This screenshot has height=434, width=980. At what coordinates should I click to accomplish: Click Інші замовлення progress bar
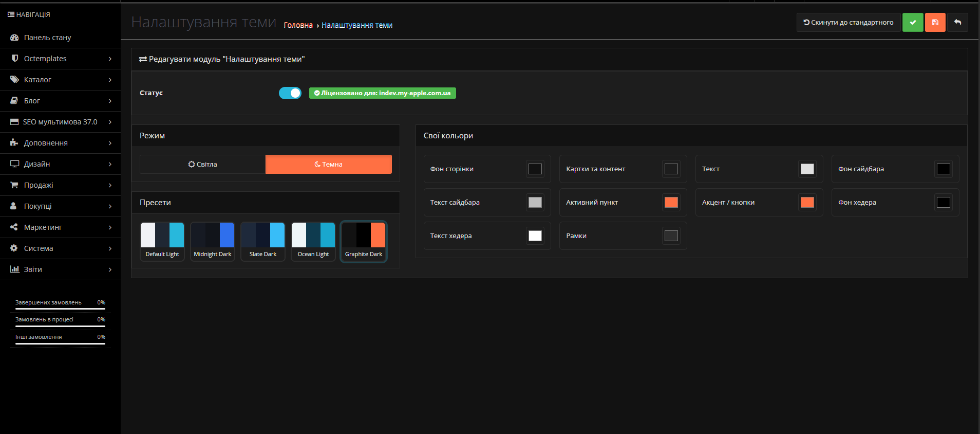click(60, 344)
